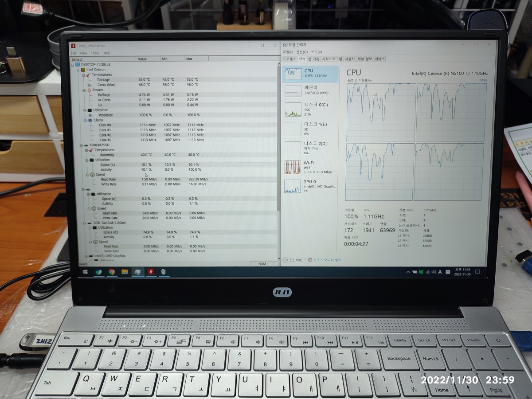Screen dimensions: 532x399
Task: Open the Help menu in HWMonitor
Action: tap(106, 53)
